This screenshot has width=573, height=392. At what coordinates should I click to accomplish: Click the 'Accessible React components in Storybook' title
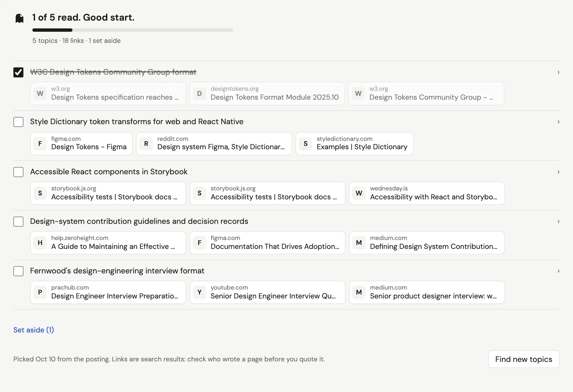point(109,172)
